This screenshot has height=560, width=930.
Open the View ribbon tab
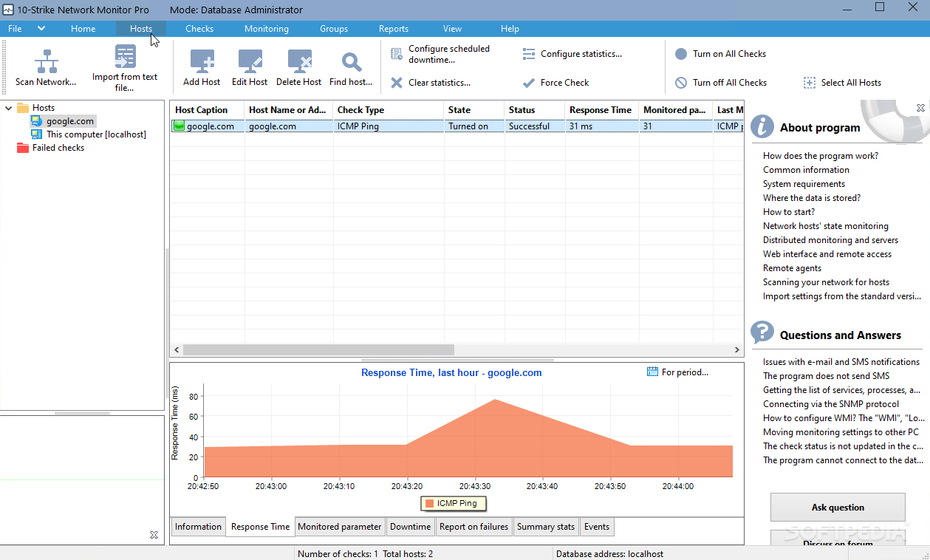click(453, 29)
